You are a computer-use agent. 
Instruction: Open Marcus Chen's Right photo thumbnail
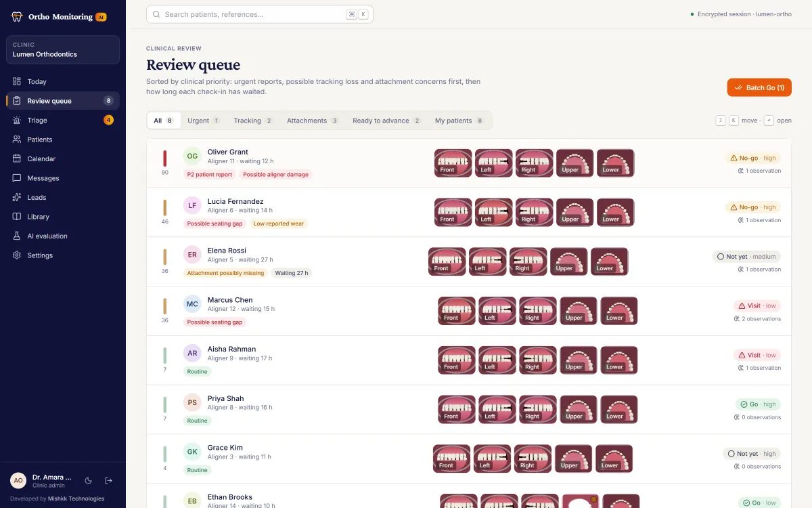pos(538,311)
